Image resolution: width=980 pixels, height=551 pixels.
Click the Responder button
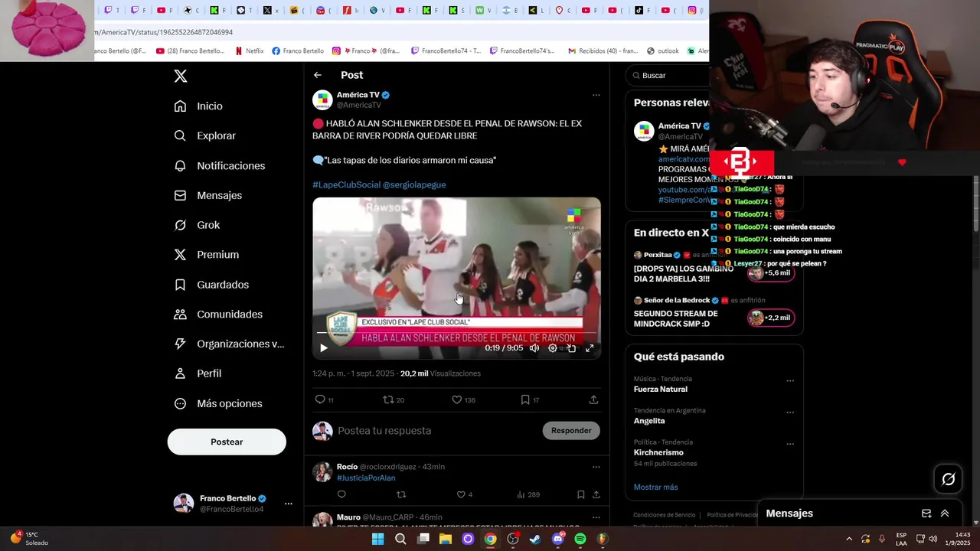[x=571, y=431]
